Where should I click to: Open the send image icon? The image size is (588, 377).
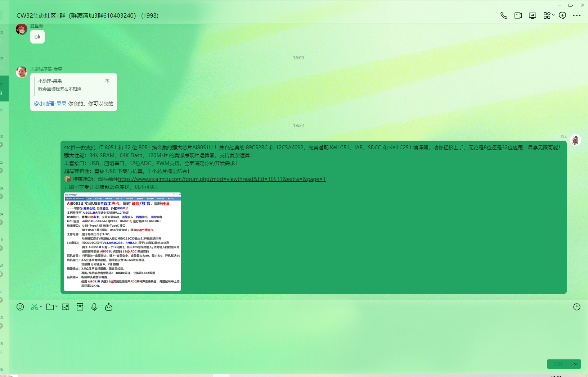point(66,307)
